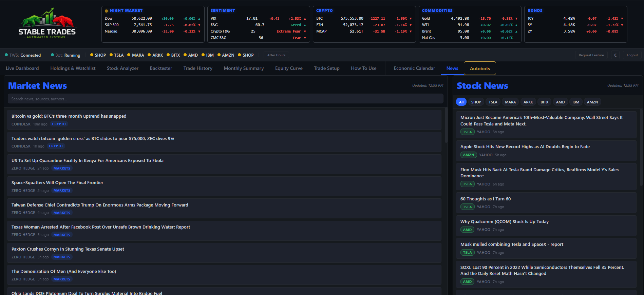Click the Bot Running status indicator
The width and height of the screenshot is (644, 295).
pyautogui.click(x=65, y=55)
